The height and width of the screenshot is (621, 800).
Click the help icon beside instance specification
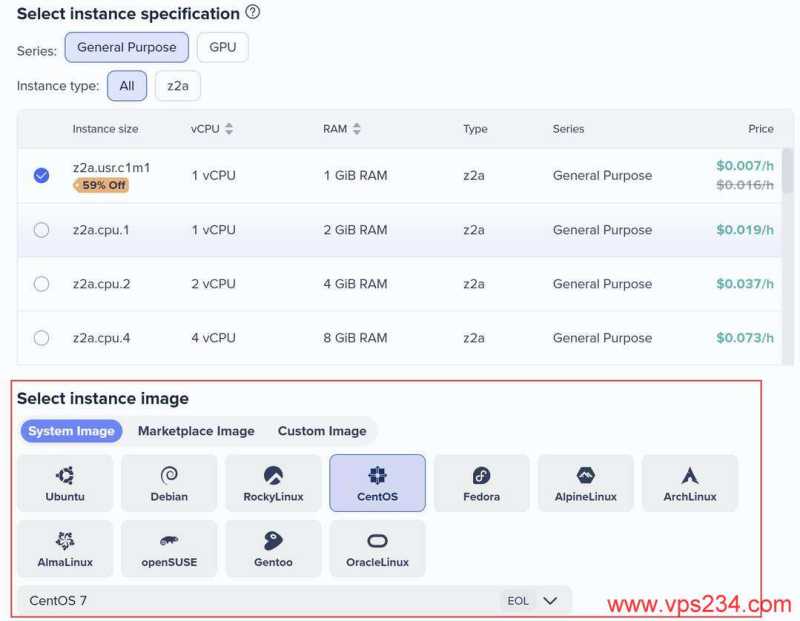(253, 13)
